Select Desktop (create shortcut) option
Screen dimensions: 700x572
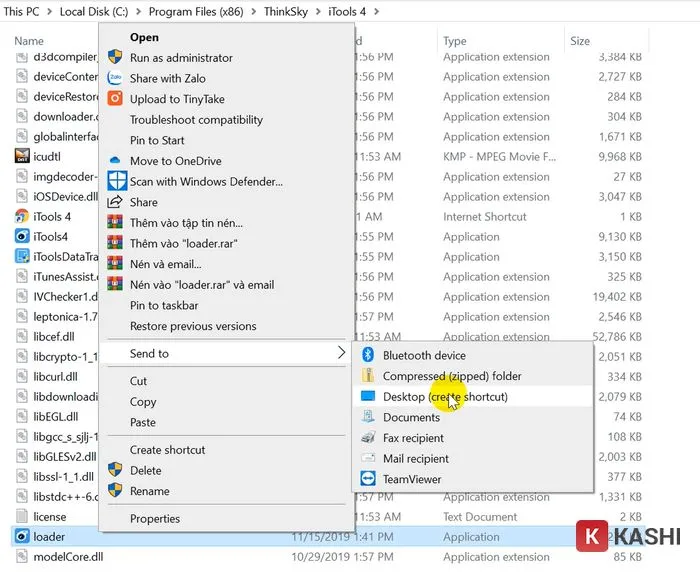473,397
